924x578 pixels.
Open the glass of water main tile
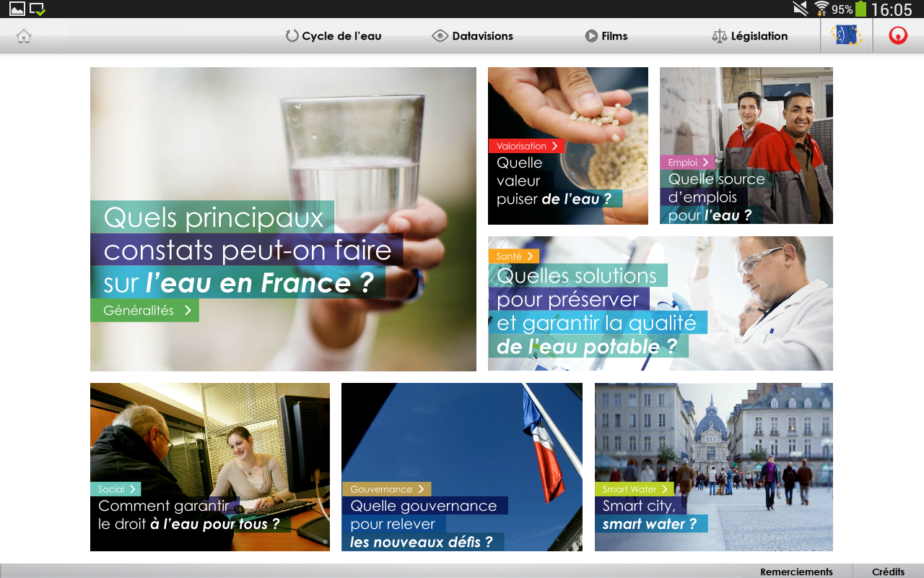tap(283, 219)
